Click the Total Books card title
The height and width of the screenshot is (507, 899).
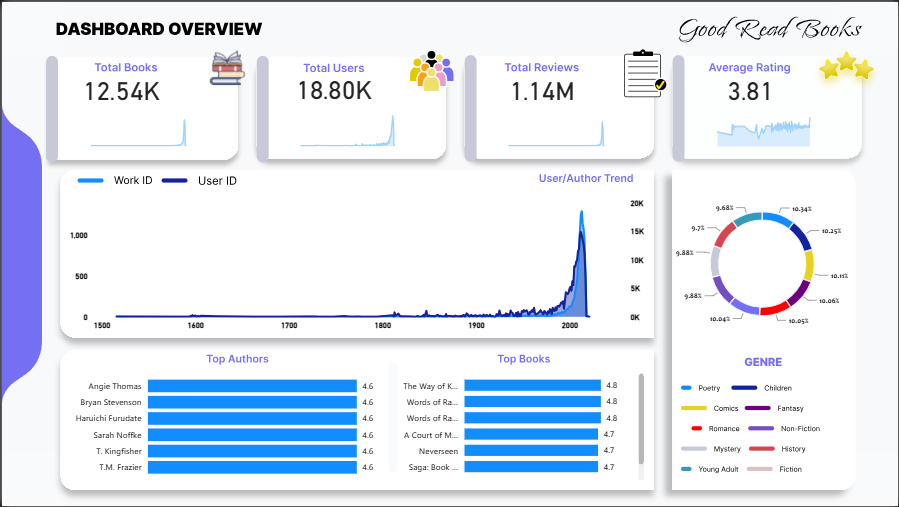126,68
